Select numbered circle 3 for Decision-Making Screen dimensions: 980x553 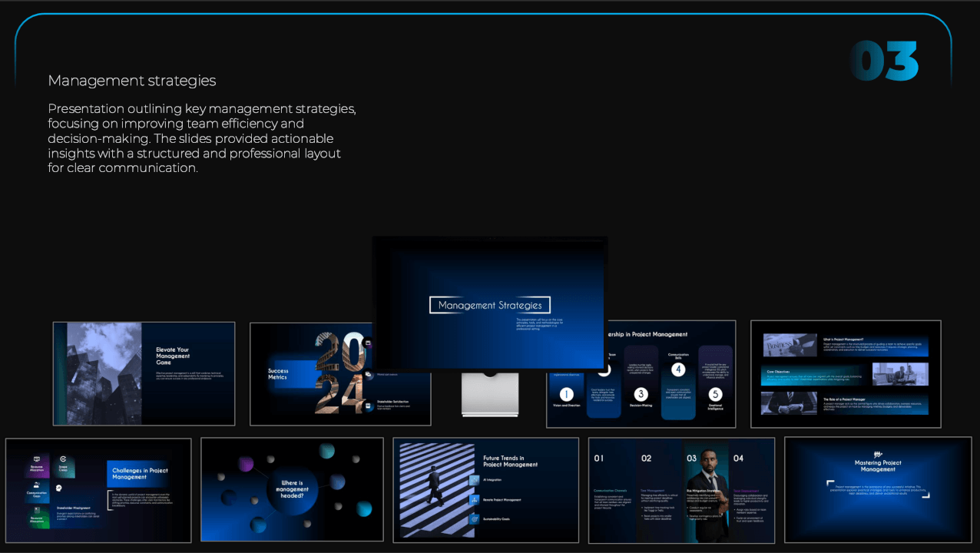tap(640, 393)
